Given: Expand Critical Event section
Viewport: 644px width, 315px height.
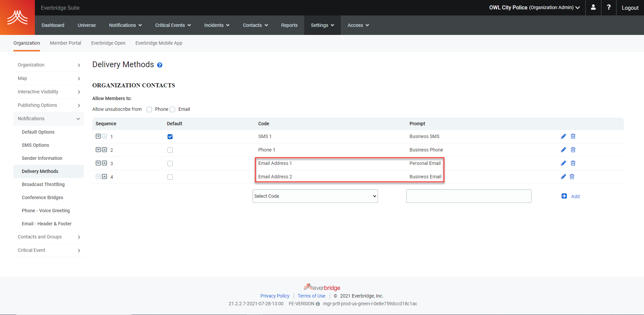Looking at the screenshot, I should click(x=49, y=251).
